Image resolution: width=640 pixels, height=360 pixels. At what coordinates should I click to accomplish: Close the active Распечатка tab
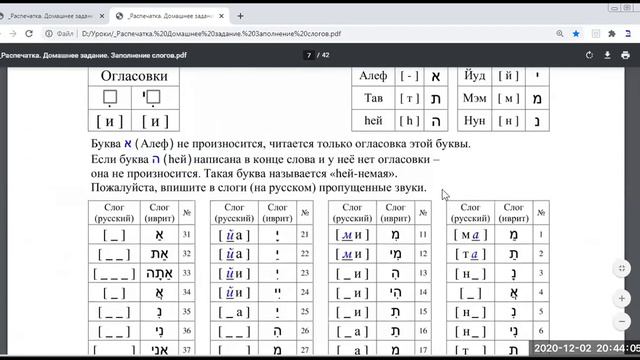click(221, 16)
